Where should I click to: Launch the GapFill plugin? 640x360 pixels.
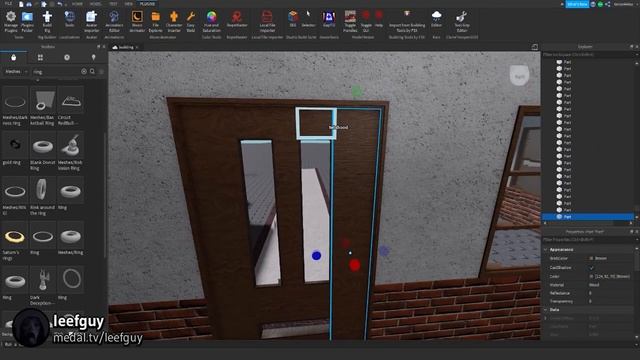[x=329, y=19]
